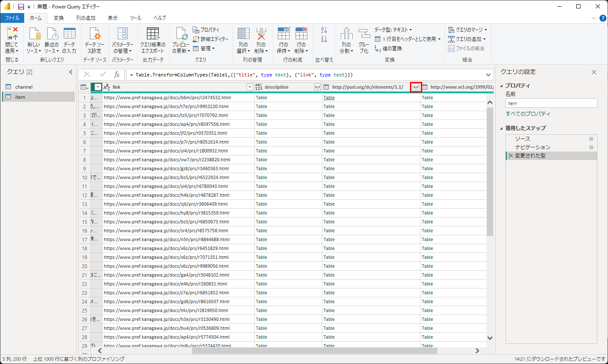Collapse プロパティ section triangle
608x364 pixels.
tap(502, 86)
